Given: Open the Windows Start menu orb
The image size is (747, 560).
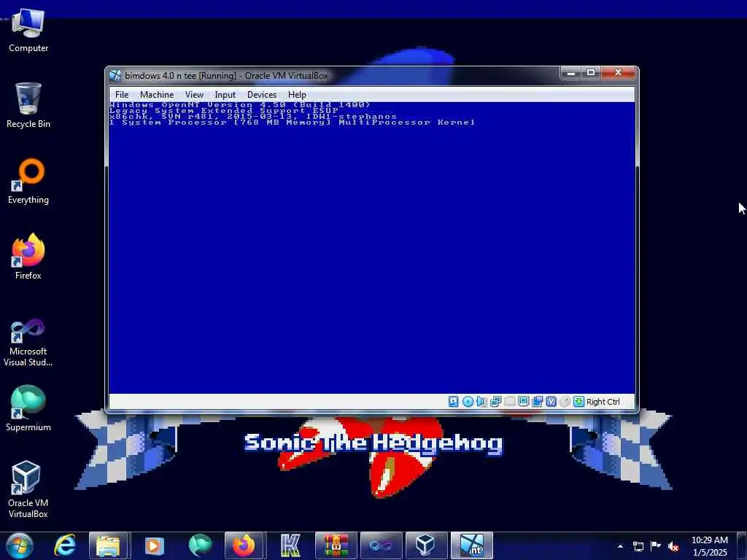Looking at the screenshot, I should click(20, 545).
